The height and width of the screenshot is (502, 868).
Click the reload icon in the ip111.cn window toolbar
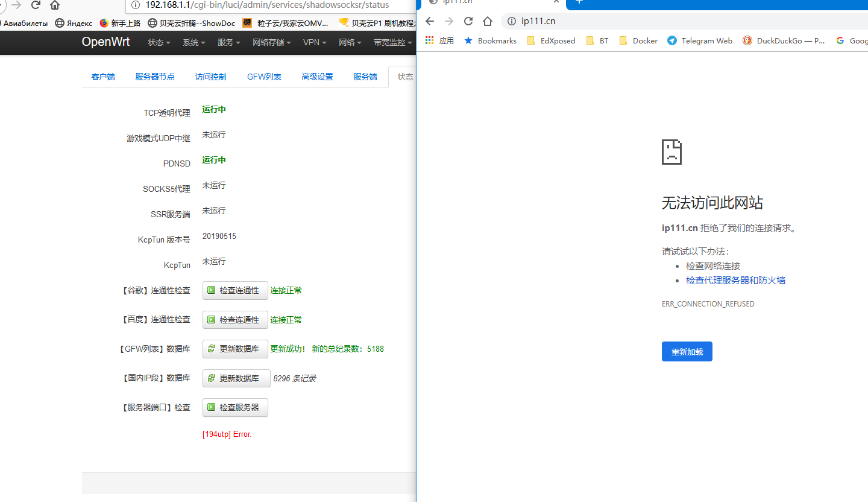(468, 21)
